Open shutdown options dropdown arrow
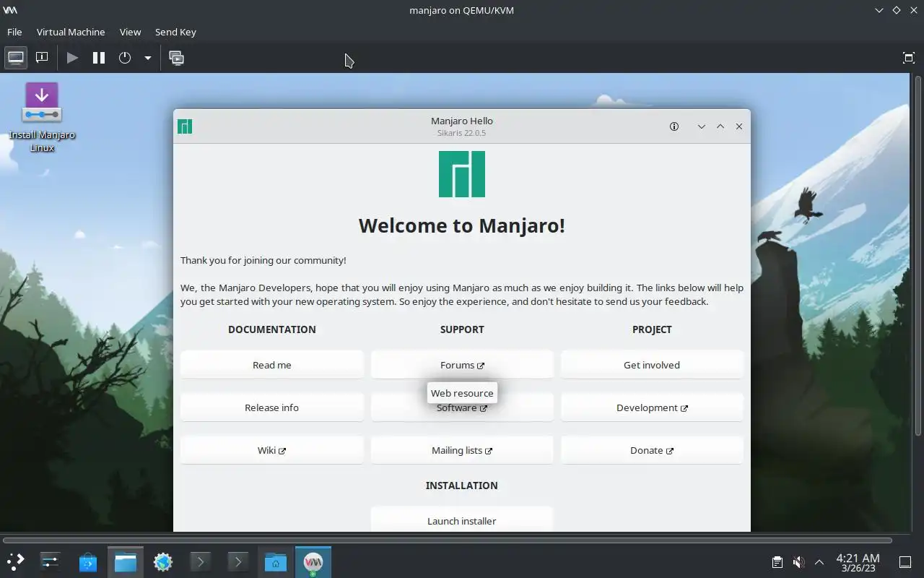The width and height of the screenshot is (924, 578). click(147, 58)
